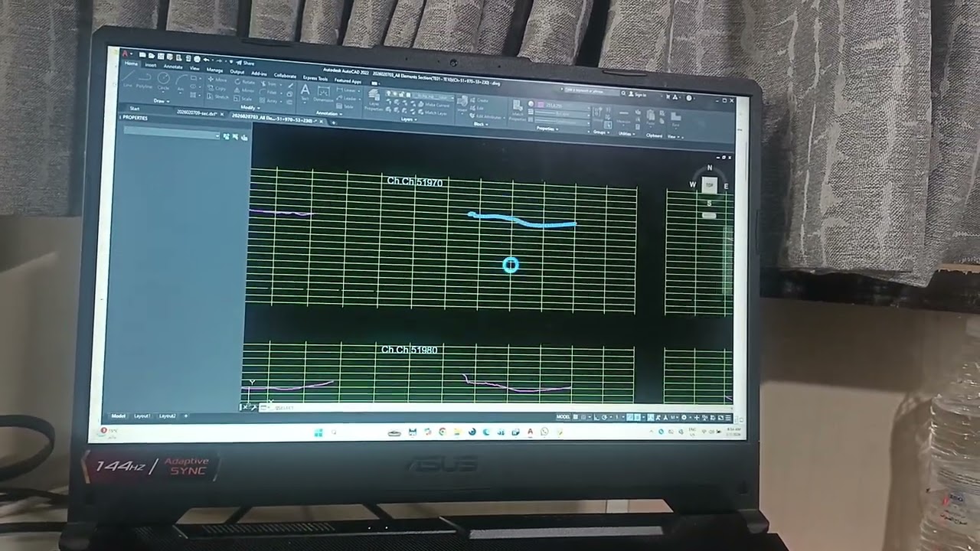Screen dimensions: 980x551
Task: Click the Insert block icon
Action: point(464,104)
